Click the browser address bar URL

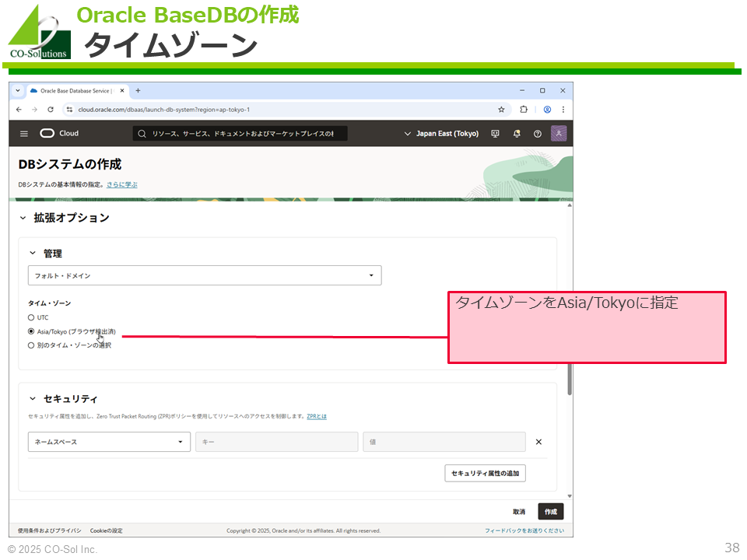click(164, 110)
